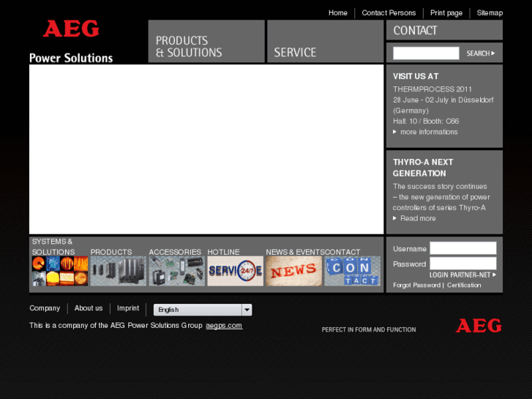This screenshot has height=399, width=532.
Task: Open the Contact cubes thumbnail
Action: [352, 271]
